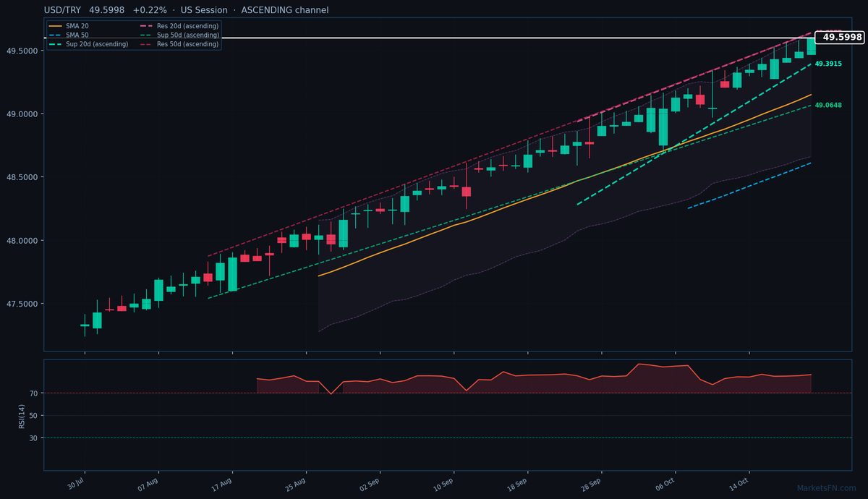Click the +0.22% change in the title

click(150, 10)
